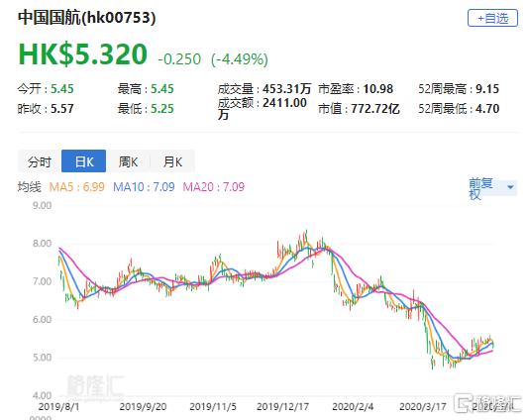
Task: Click the -0.250 price change value
Action: point(179,59)
